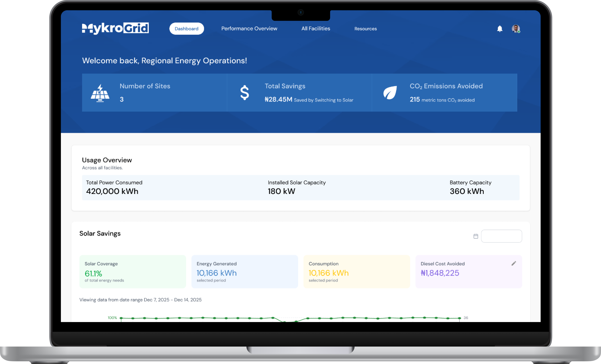Click the welcome back greeting text
This screenshot has height=364, width=601.
pyautogui.click(x=164, y=61)
